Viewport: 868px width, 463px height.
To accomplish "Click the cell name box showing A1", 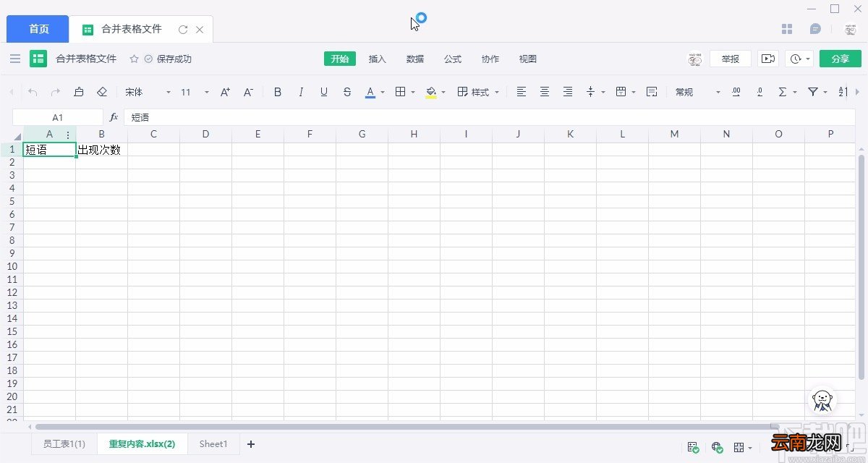I will 58,116.
